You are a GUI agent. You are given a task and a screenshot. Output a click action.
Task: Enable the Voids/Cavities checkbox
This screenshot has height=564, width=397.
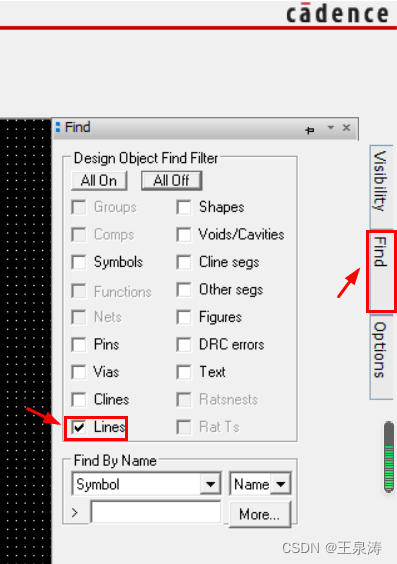point(184,235)
